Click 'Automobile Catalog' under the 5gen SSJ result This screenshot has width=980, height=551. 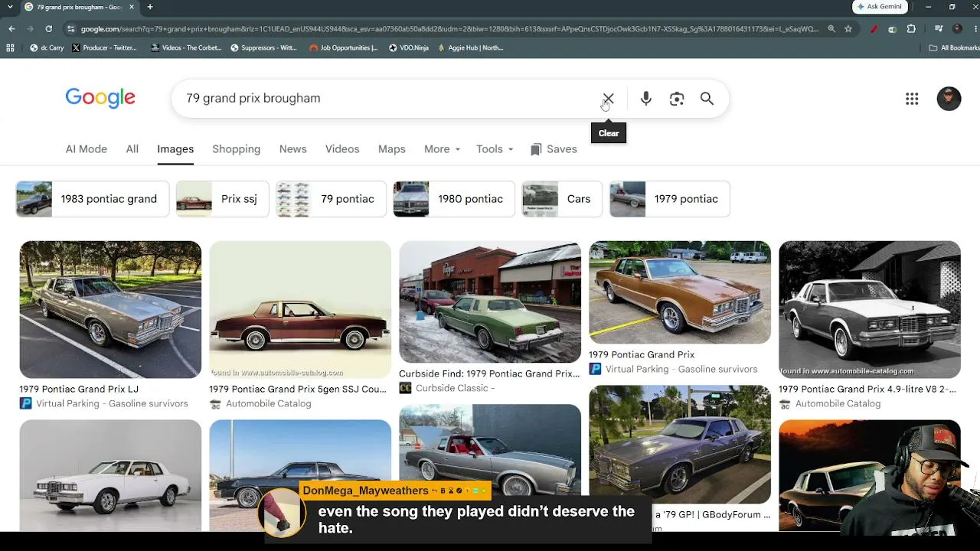269,403
